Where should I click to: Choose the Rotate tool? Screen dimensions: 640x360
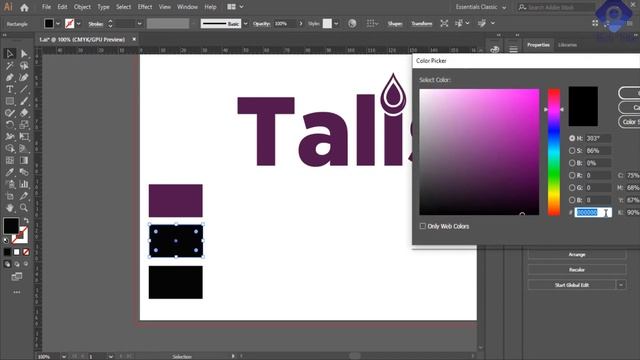pyautogui.click(x=10, y=125)
